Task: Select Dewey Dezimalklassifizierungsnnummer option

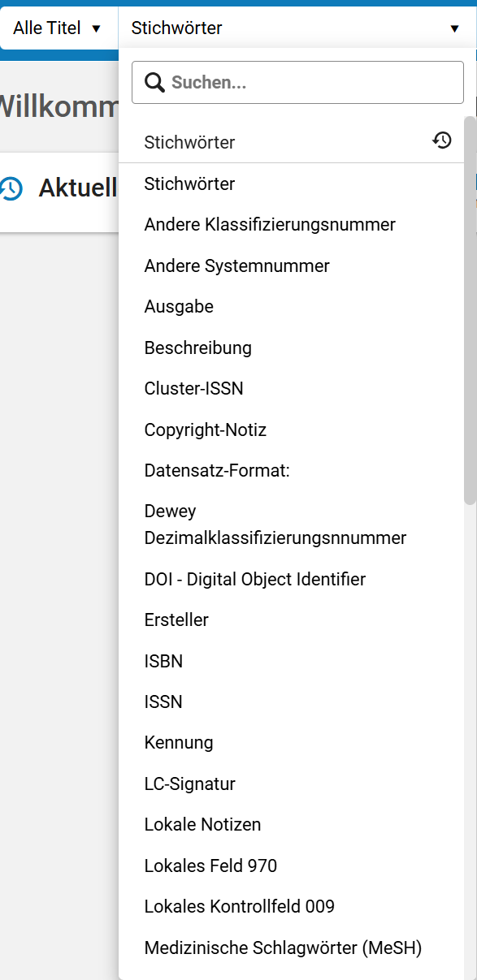Action: click(291, 525)
